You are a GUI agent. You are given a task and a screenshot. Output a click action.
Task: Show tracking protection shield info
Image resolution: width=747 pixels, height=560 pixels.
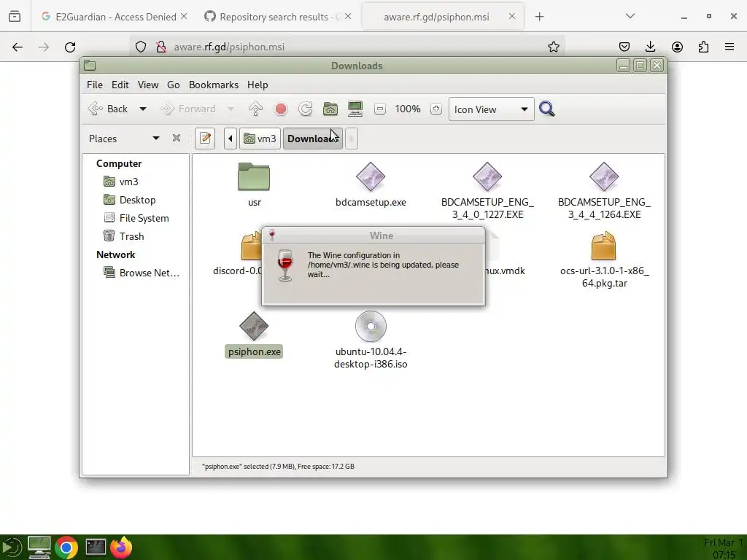pyautogui.click(x=141, y=47)
